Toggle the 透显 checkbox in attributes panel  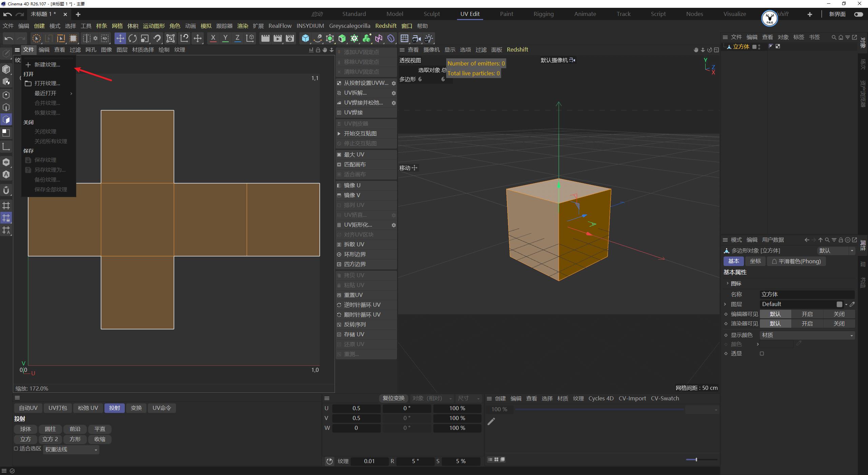tap(762, 353)
